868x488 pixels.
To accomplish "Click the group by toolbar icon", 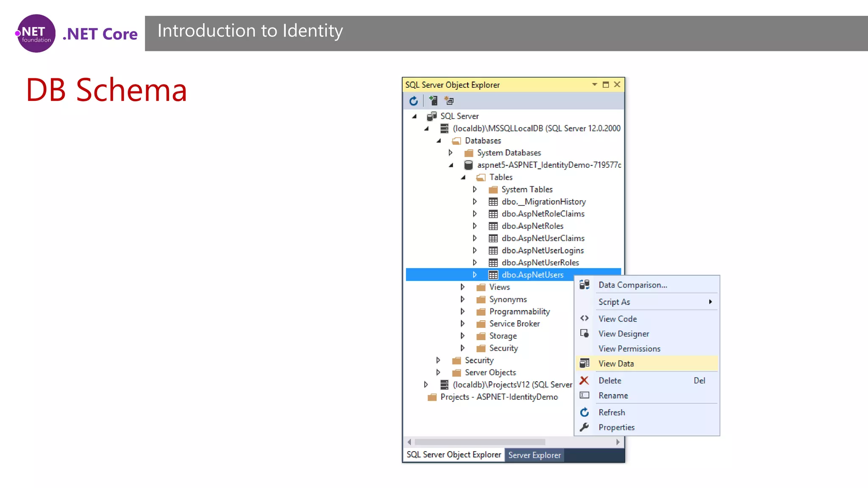I will [449, 101].
